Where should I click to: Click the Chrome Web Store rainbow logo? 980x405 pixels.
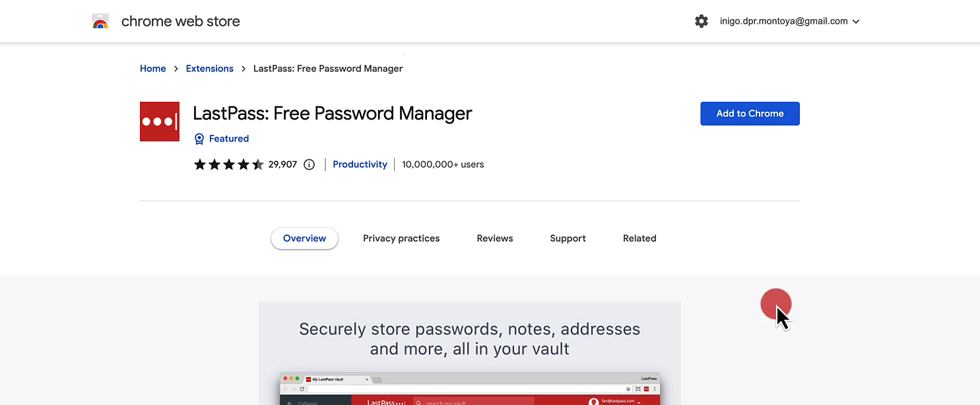[x=100, y=22]
